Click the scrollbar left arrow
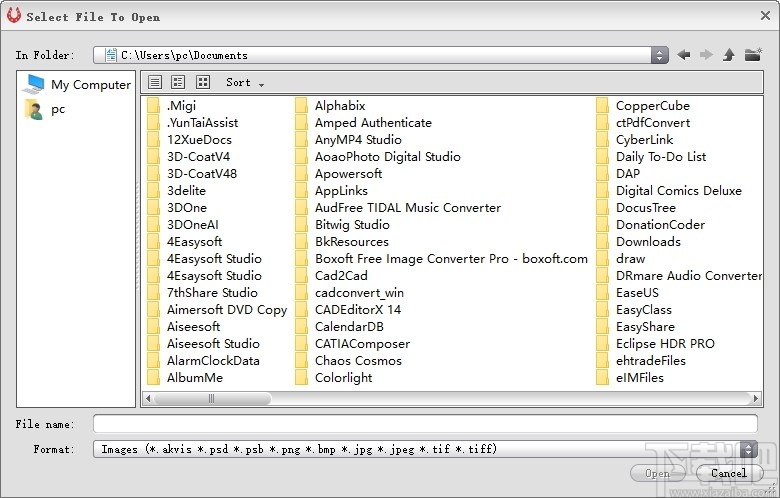This screenshot has width=780, height=498. pos(148,398)
